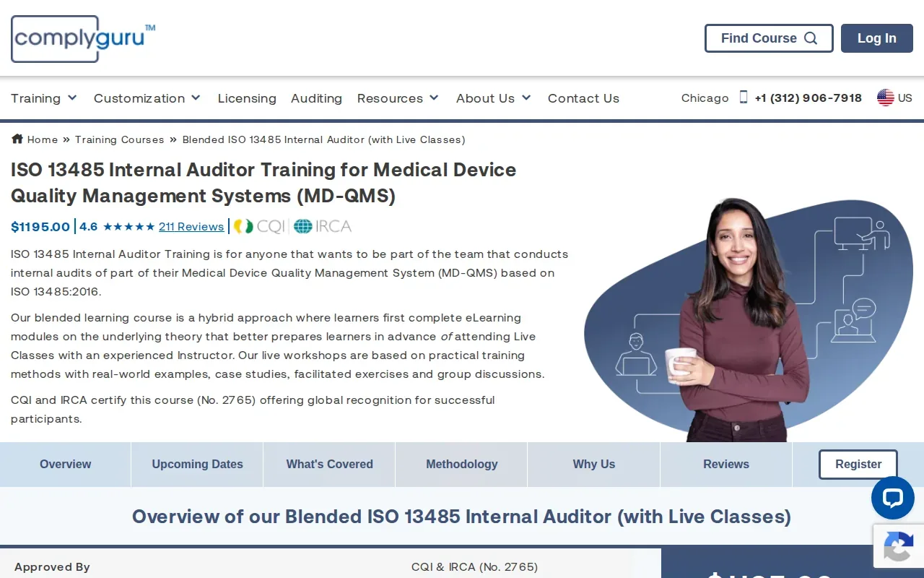Viewport: 924px width, 578px height.
Task: Click the Register button
Action: click(x=858, y=465)
